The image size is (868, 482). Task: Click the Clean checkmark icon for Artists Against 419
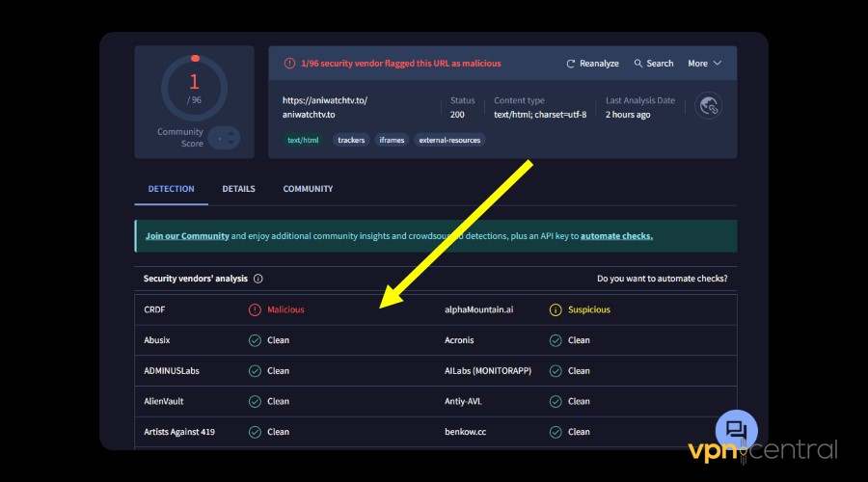(255, 432)
